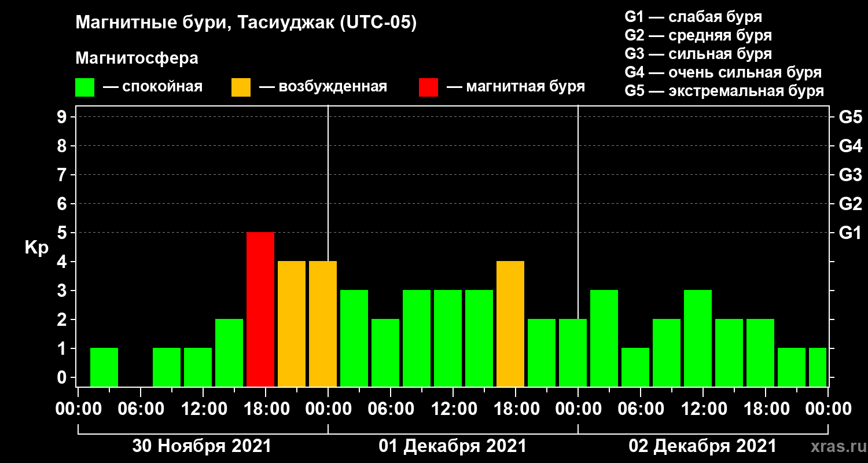Image resolution: width=868 pixels, height=463 pixels.
Task: Click legend line 'G4 — очень сильная буря'
Action: coord(723,72)
